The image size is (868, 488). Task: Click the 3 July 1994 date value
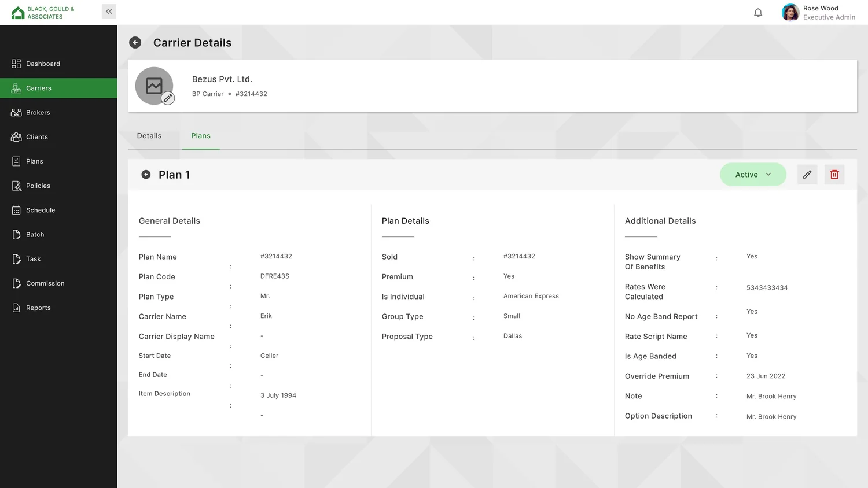pyautogui.click(x=278, y=395)
